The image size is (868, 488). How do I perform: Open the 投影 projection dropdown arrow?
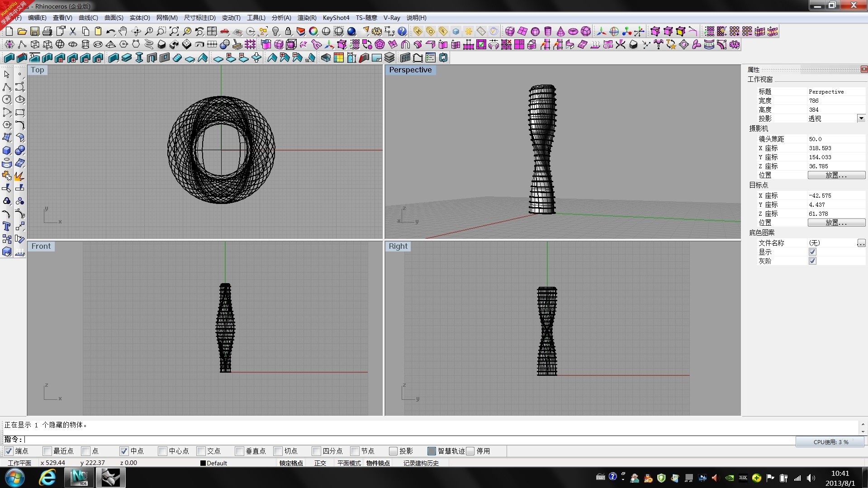coord(861,118)
